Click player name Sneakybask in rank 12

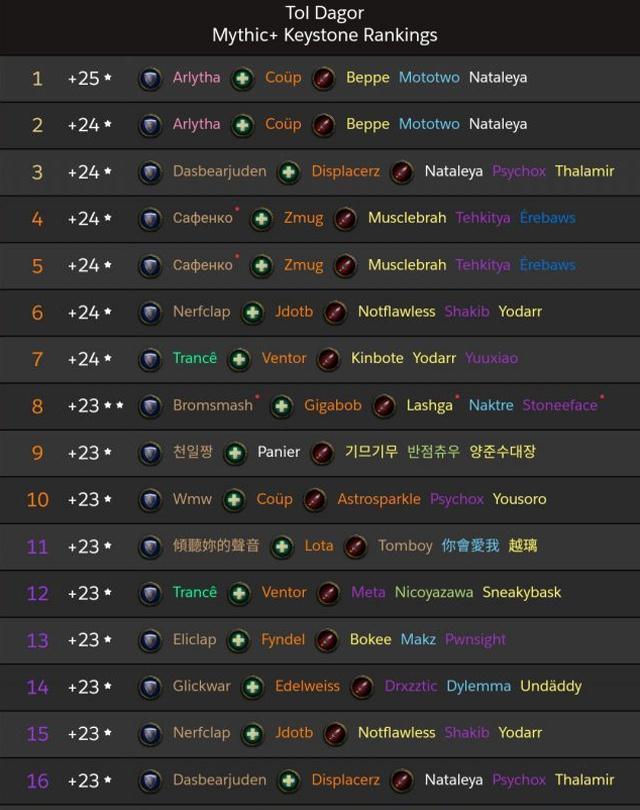coord(522,593)
